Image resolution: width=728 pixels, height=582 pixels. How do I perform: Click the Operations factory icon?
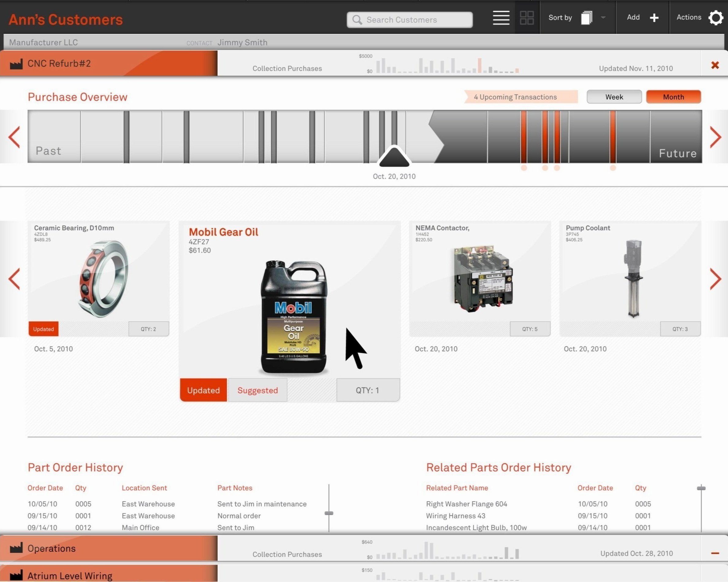click(x=16, y=548)
